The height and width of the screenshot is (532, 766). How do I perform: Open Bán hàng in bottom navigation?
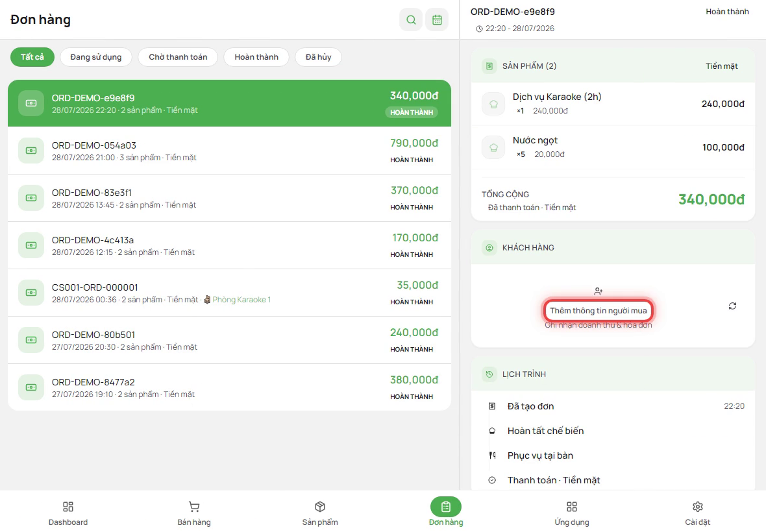(194, 513)
